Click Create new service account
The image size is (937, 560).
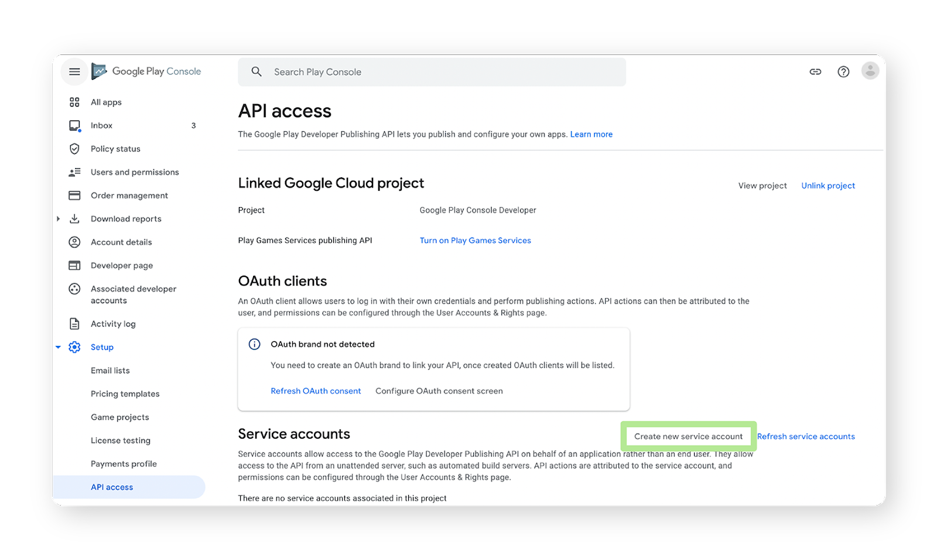click(x=688, y=436)
